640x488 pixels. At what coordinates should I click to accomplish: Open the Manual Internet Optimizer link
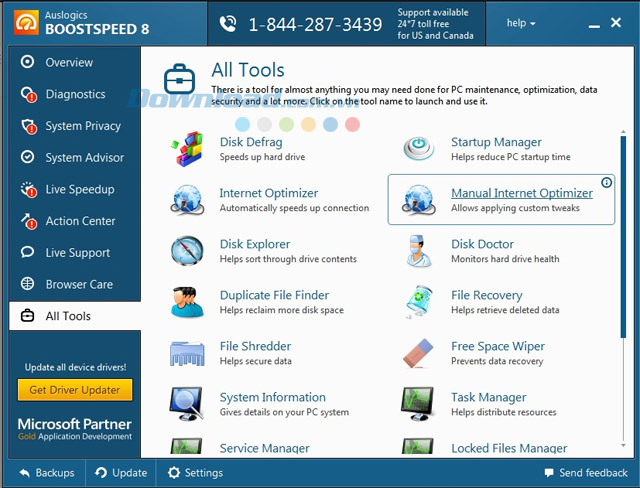(x=522, y=193)
